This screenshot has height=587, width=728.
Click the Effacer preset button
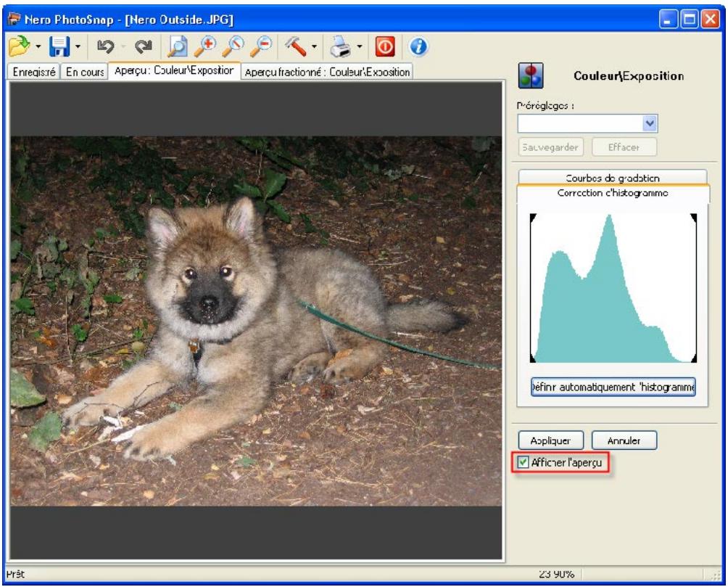pyautogui.click(x=624, y=147)
